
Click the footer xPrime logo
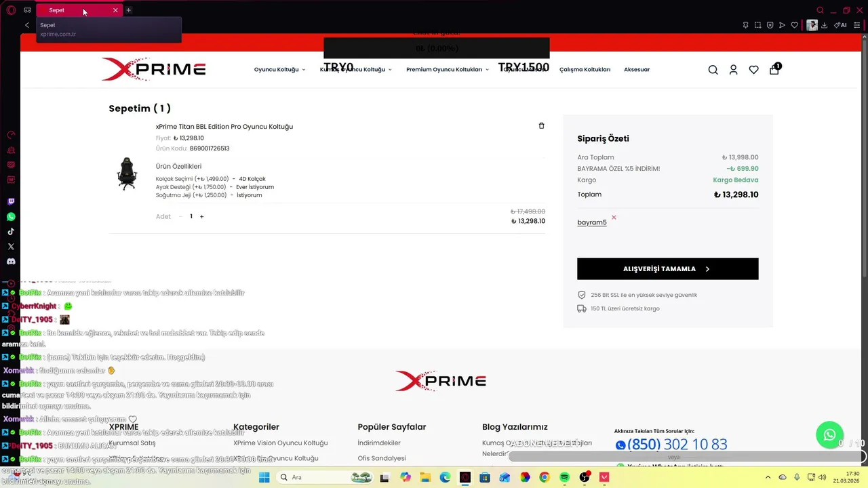tap(441, 380)
